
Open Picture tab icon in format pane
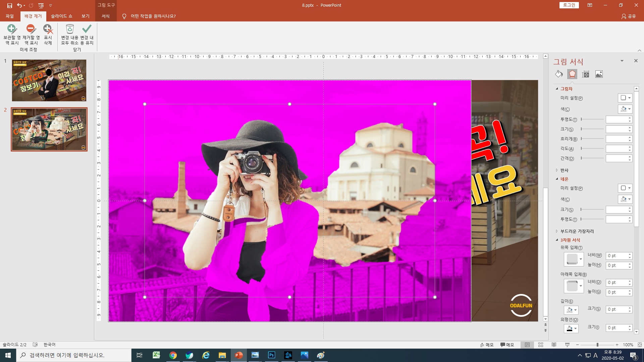pos(599,74)
